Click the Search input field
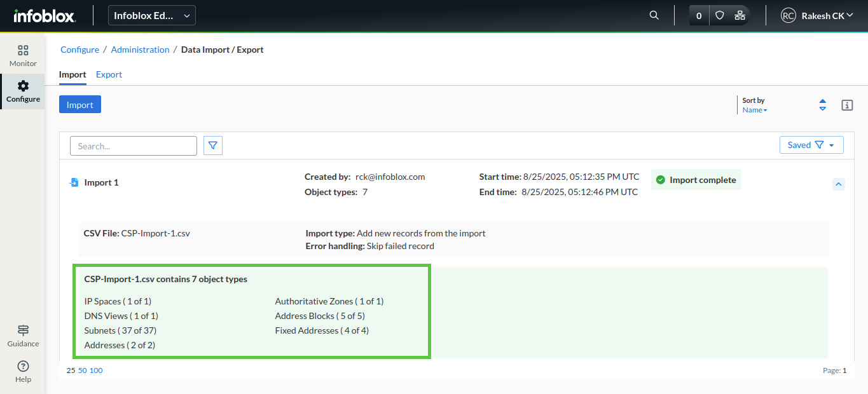Image resolution: width=868 pixels, height=394 pixels. click(134, 146)
